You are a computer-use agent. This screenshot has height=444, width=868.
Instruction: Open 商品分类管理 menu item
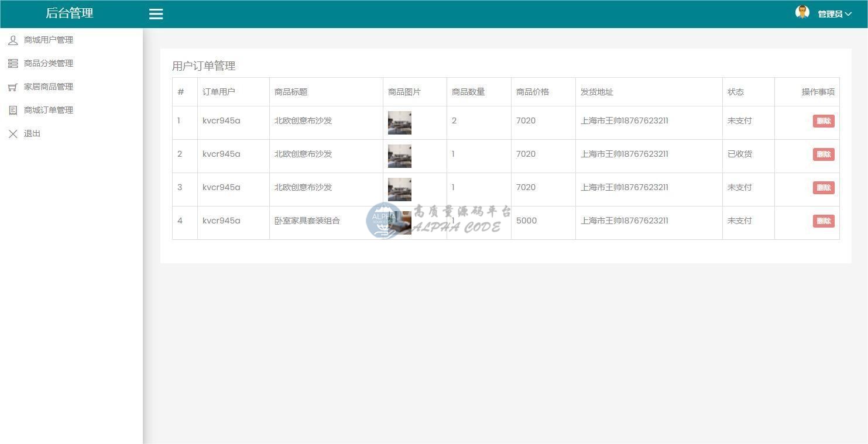click(49, 63)
